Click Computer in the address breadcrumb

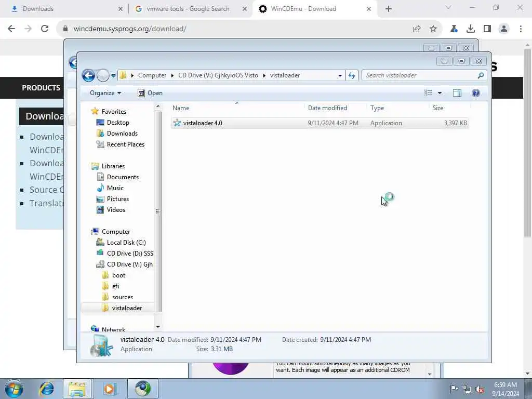152,75
